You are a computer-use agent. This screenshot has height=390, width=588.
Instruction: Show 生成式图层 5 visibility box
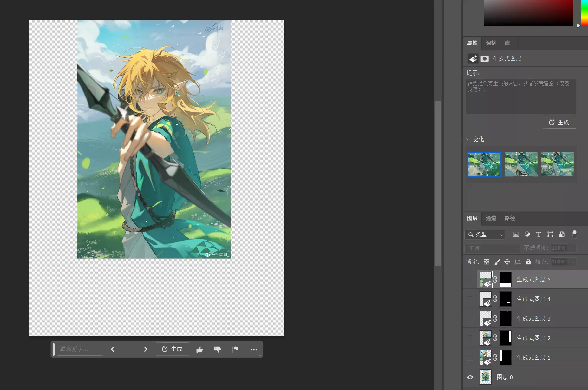click(x=470, y=280)
